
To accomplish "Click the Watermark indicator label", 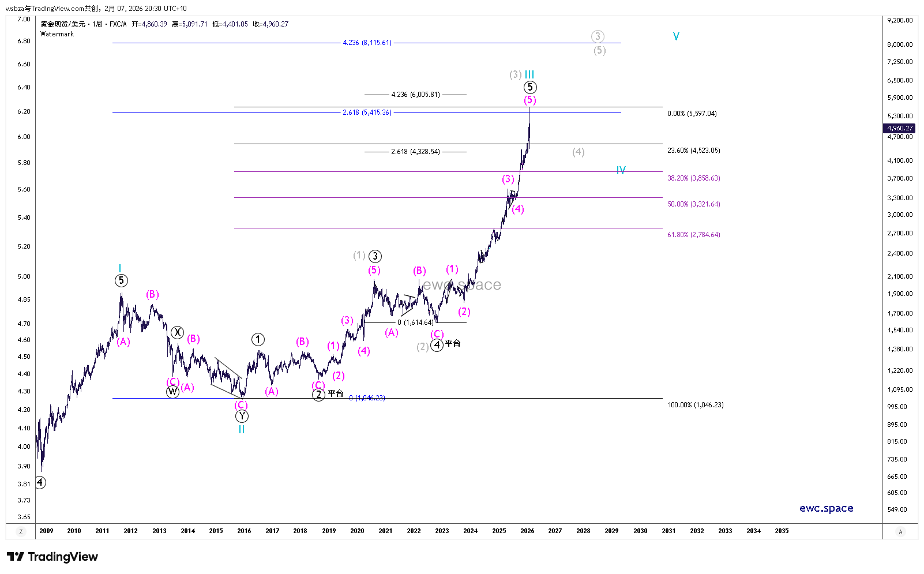I will pyautogui.click(x=57, y=34).
